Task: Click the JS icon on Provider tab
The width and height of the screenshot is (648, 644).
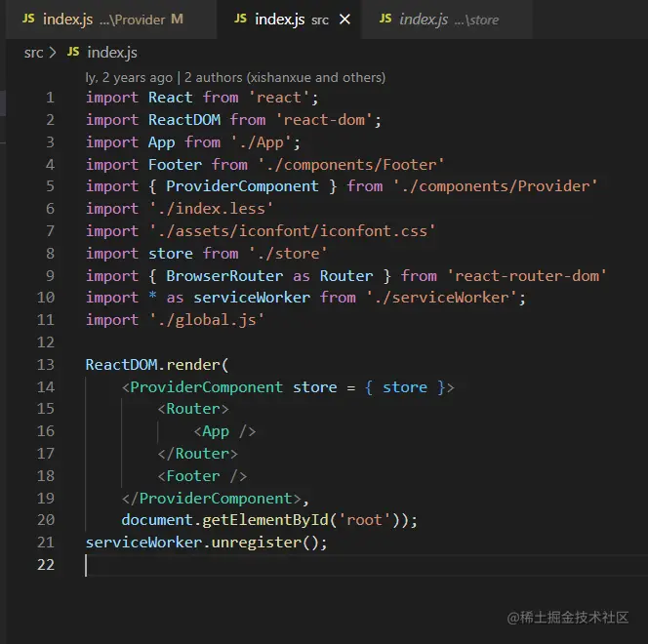Action: [x=28, y=19]
